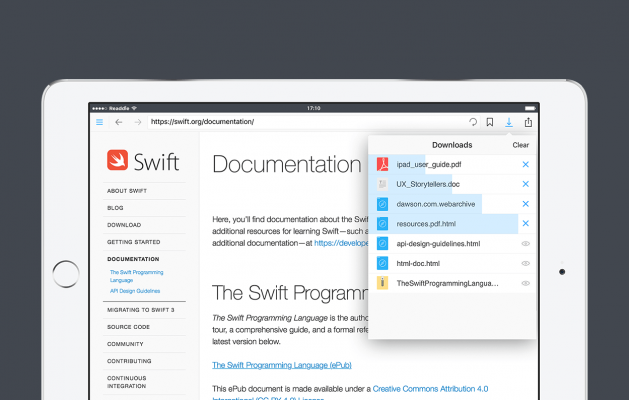Tap the battery indicator in status bar
This screenshot has width=629, height=400.
(530, 108)
